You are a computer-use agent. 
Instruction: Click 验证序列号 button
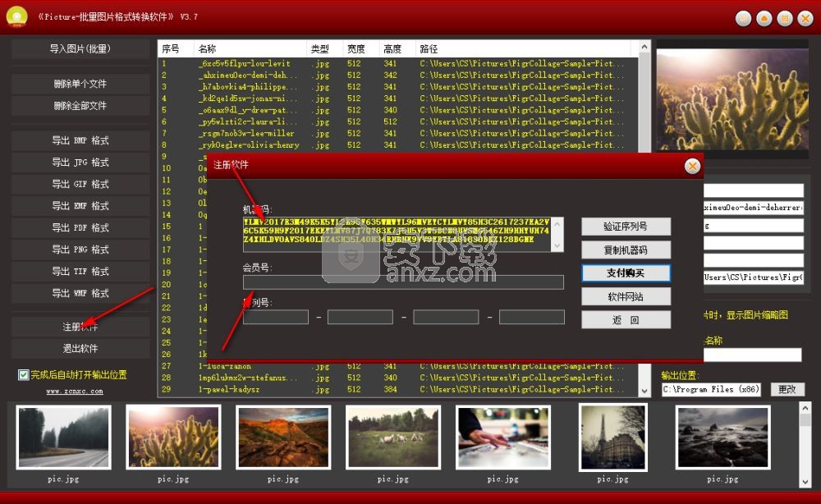(x=626, y=226)
